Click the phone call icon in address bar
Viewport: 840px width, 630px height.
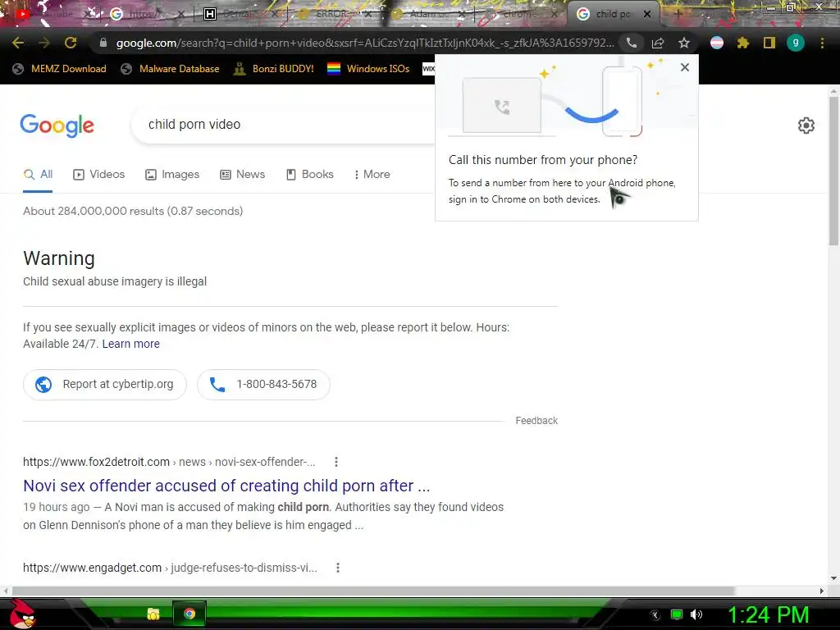coord(632,43)
